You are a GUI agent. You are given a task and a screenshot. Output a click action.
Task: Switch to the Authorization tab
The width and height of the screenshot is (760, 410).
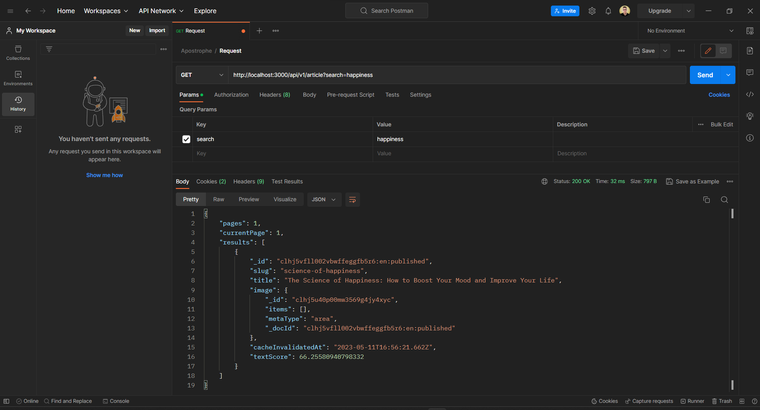231,95
